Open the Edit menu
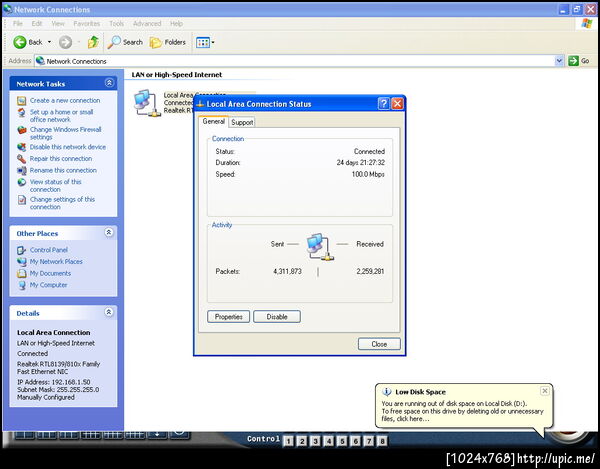 click(37, 24)
